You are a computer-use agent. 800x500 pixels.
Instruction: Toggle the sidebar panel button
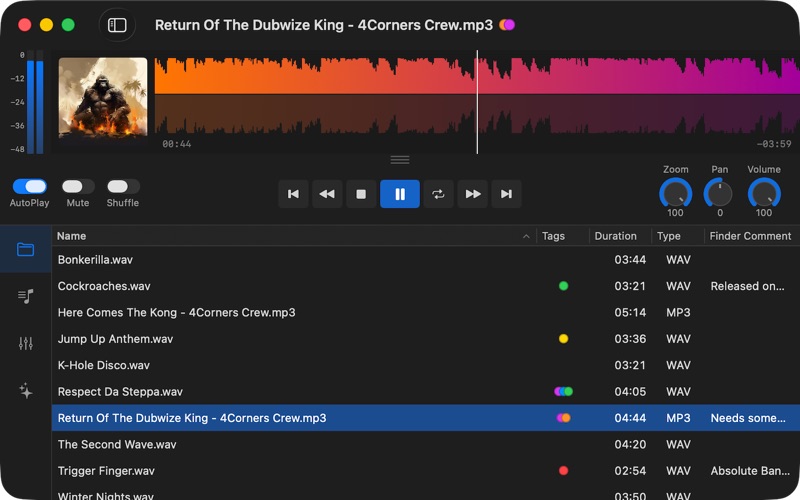coord(117,25)
